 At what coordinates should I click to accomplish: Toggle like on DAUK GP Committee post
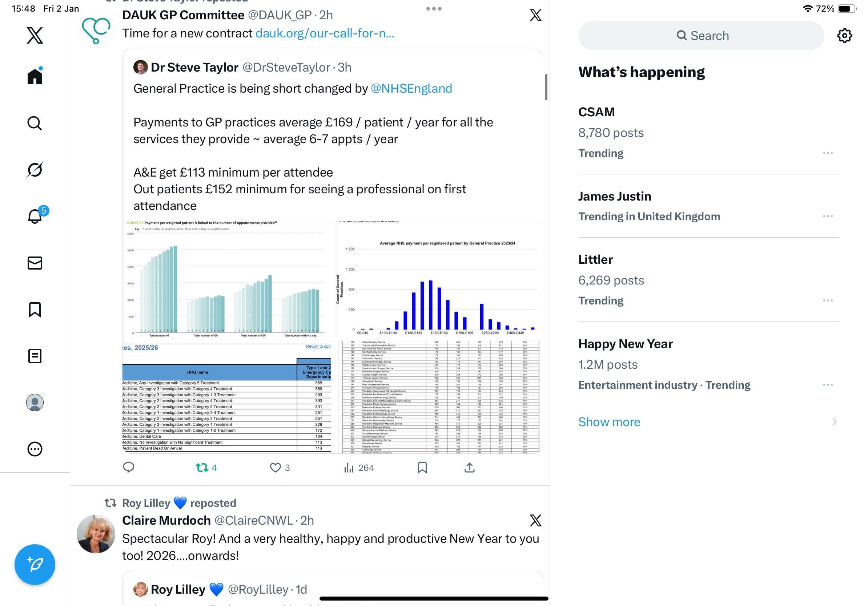pyautogui.click(x=275, y=468)
